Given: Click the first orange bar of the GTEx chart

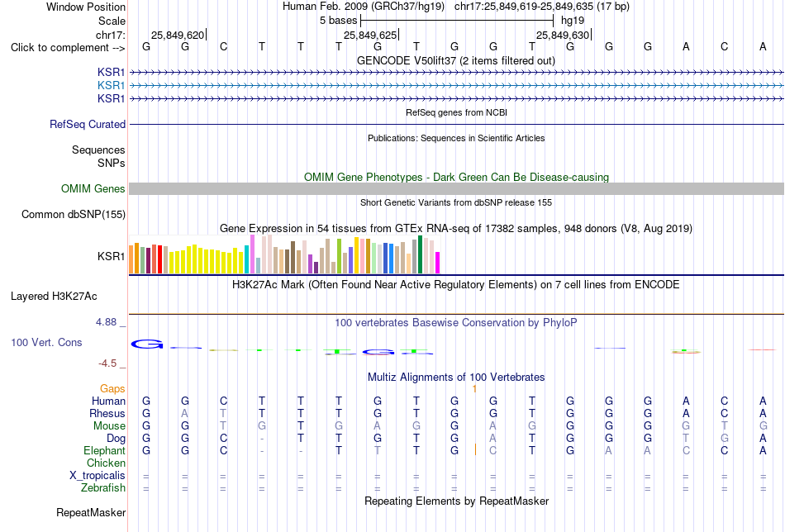Looking at the screenshot, I should click(x=131, y=259).
